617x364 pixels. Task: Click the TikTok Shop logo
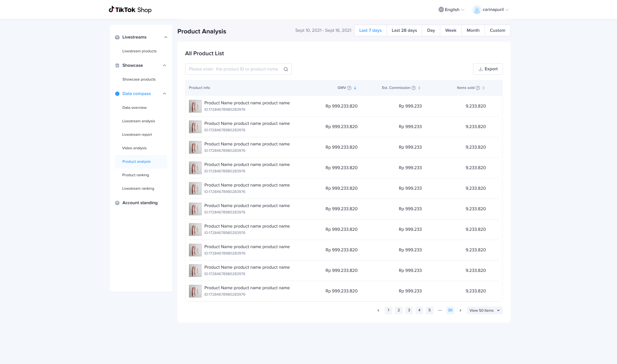[x=130, y=10]
